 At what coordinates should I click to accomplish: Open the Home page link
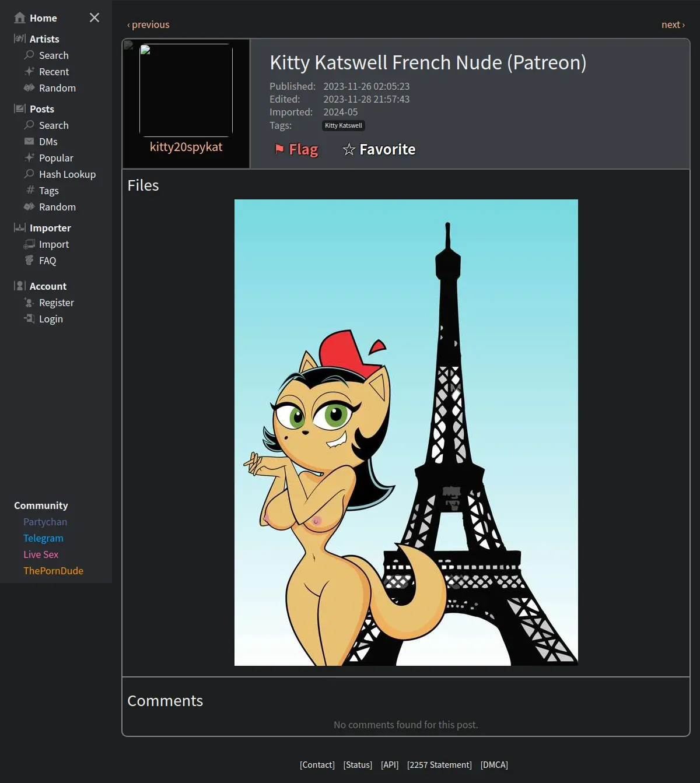click(x=43, y=18)
